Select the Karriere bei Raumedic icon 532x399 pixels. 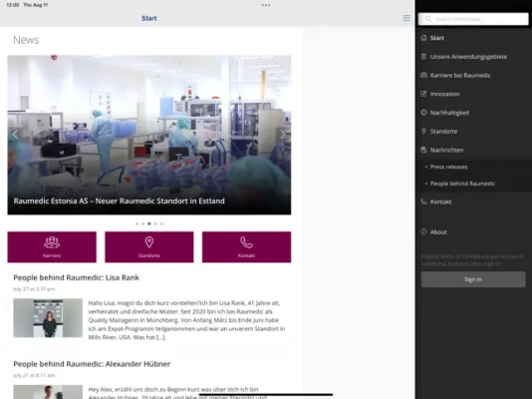pos(423,75)
